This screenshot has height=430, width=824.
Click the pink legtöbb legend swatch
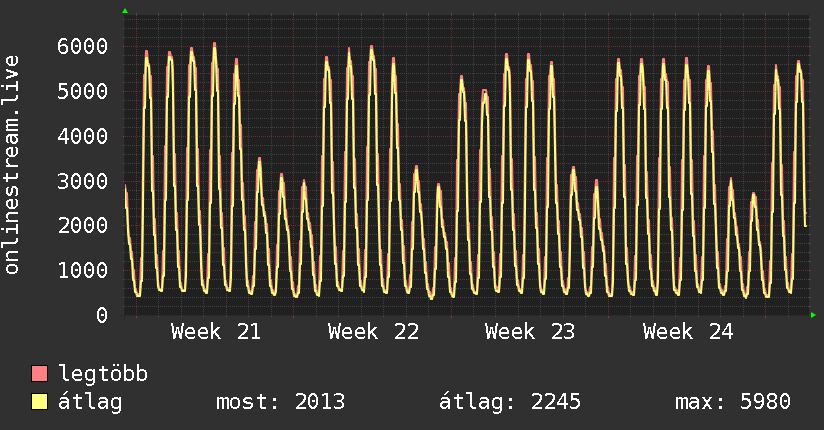coord(39,374)
